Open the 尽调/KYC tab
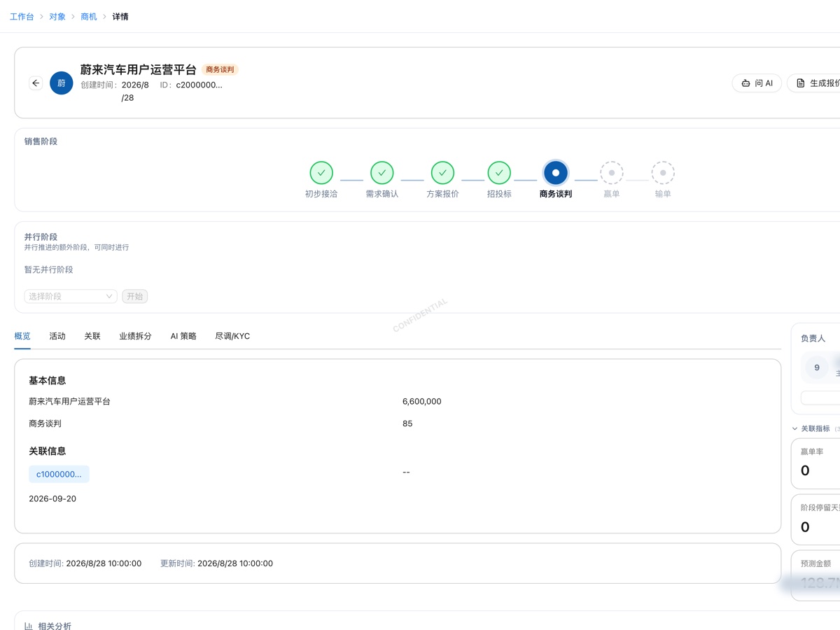 coord(232,336)
